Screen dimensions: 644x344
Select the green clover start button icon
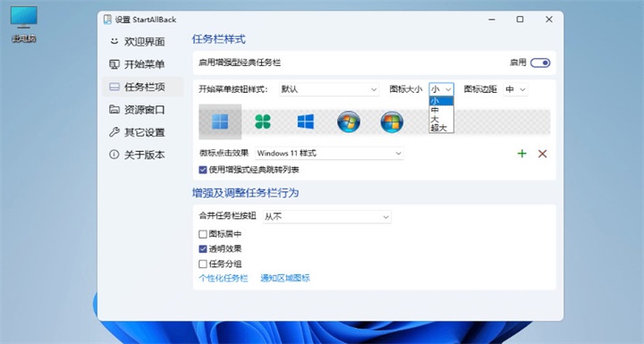(x=263, y=122)
